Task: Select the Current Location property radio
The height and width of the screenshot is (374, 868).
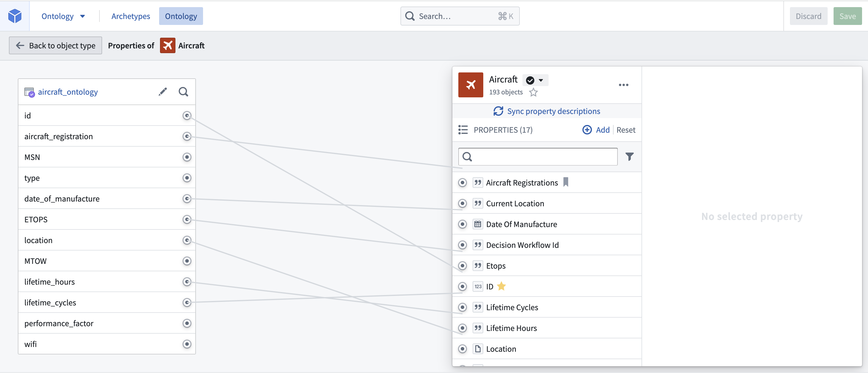Action: pyautogui.click(x=462, y=204)
